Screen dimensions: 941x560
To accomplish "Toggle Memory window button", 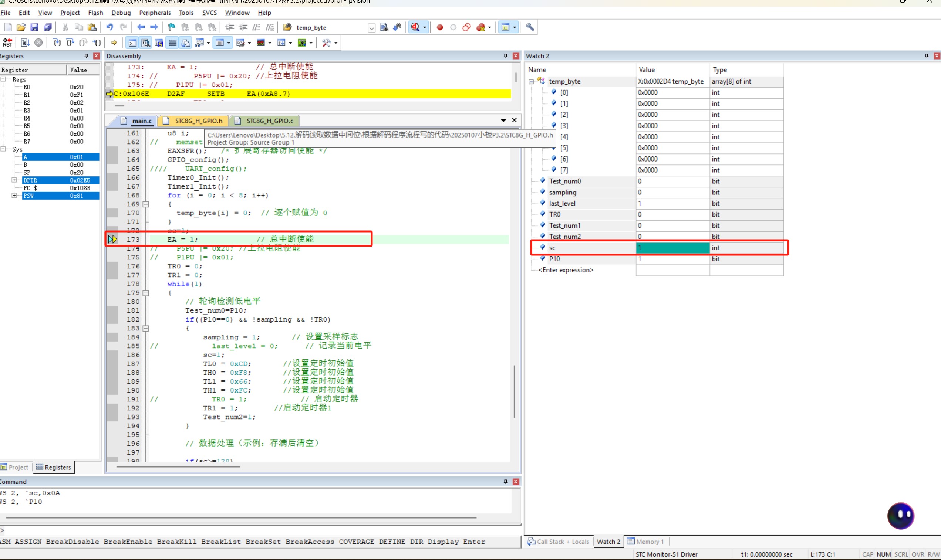I will (x=220, y=43).
